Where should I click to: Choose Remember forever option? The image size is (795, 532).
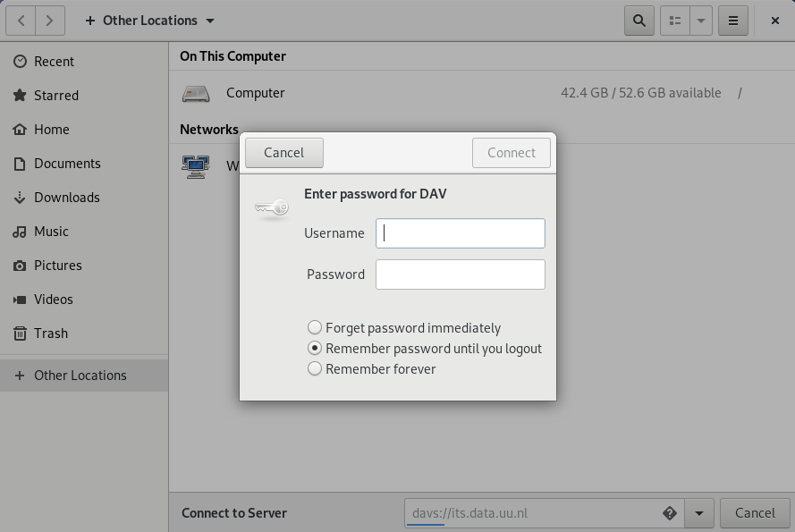[315, 369]
